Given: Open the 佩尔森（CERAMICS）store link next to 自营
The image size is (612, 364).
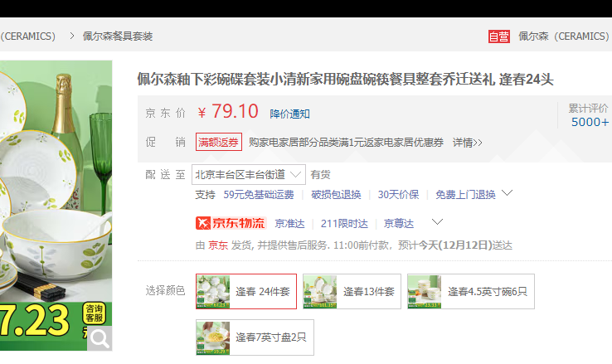Looking at the screenshot, I should (564, 36).
